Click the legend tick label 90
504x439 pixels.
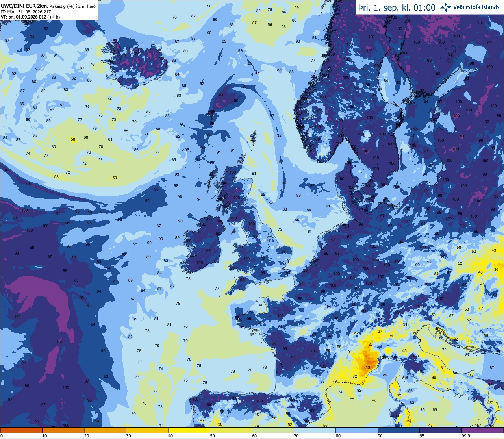pos(380,436)
